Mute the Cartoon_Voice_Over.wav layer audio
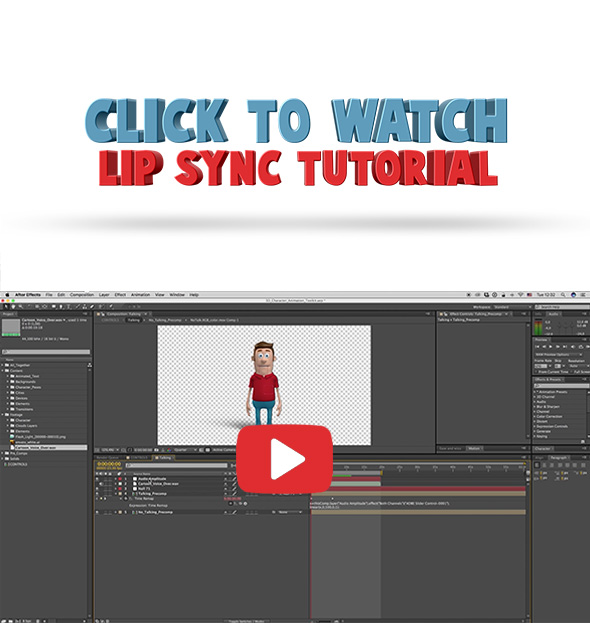 click(101, 484)
